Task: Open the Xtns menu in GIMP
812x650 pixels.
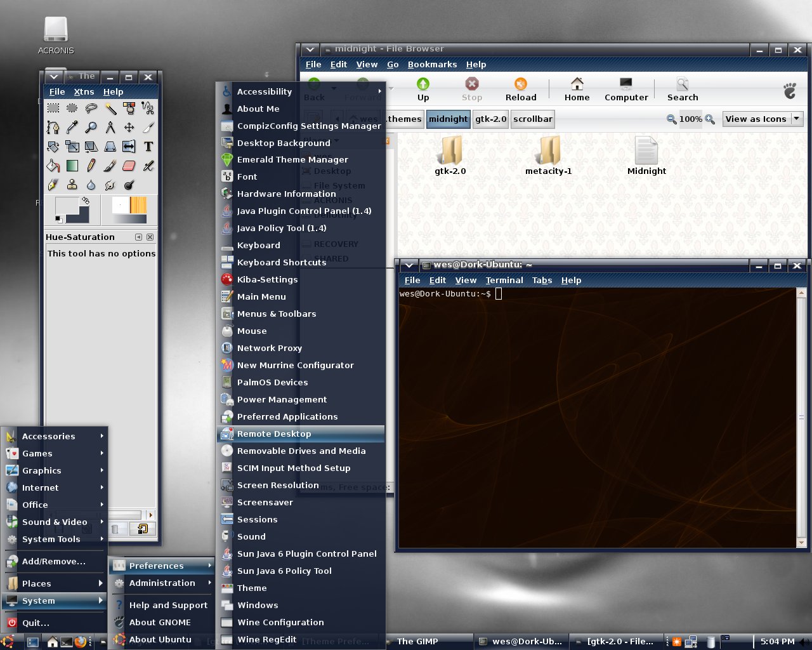Action: (84, 91)
